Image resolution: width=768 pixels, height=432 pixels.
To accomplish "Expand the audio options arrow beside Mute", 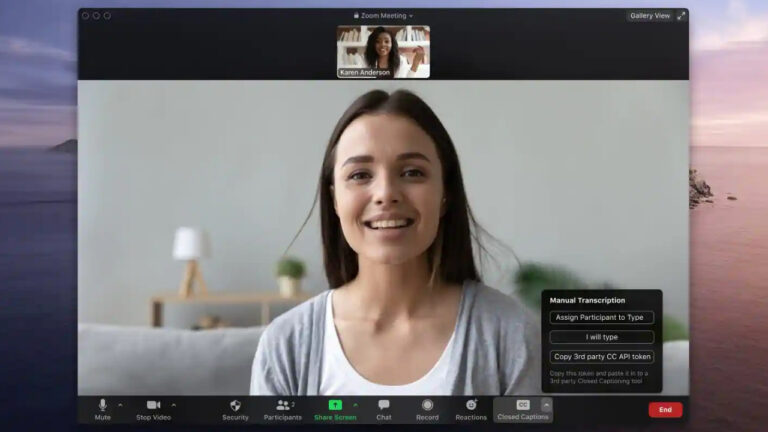I will [x=121, y=405].
